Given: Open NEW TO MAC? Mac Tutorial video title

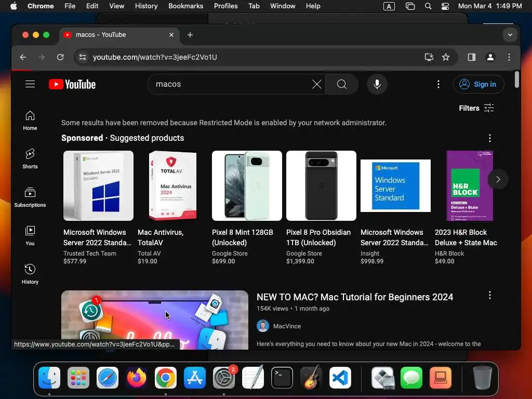Looking at the screenshot, I should click(x=354, y=297).
